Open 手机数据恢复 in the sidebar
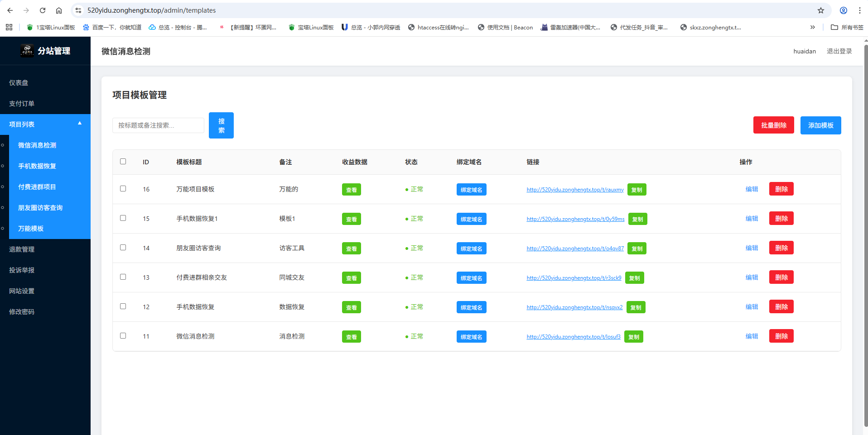Screen dimensions: 868x435 pyautogui.click(x=37, y=166)
